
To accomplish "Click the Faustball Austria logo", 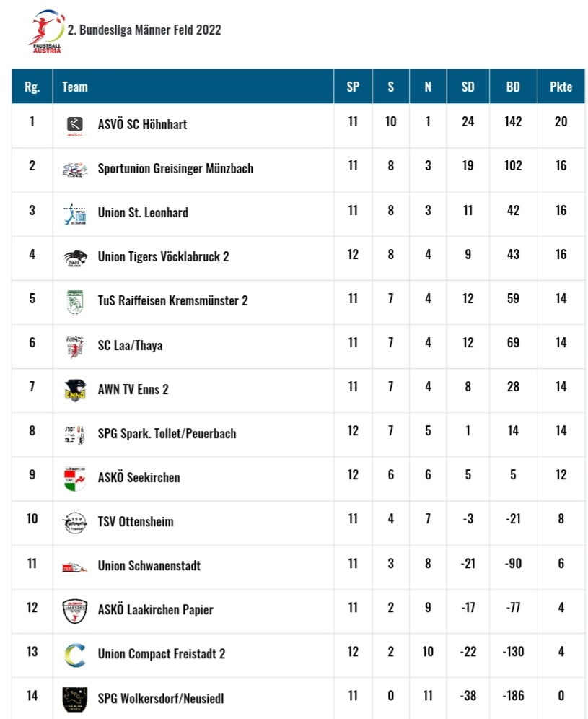I will [46, 31].
